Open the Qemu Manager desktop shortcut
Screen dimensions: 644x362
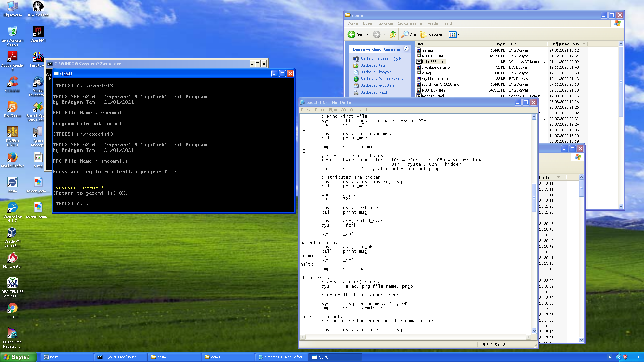click(38, 137)
